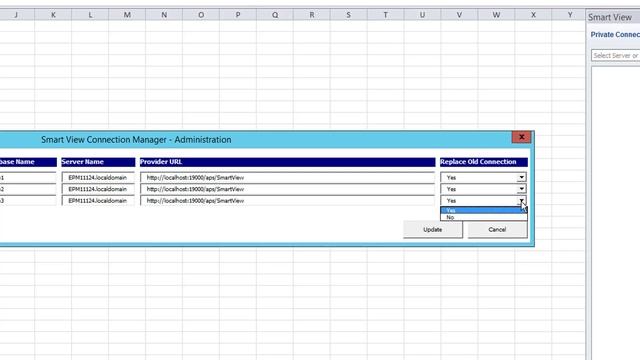Select Excel column L header
The height and width of the screenshot is (360, 640).
pos(90,15)
